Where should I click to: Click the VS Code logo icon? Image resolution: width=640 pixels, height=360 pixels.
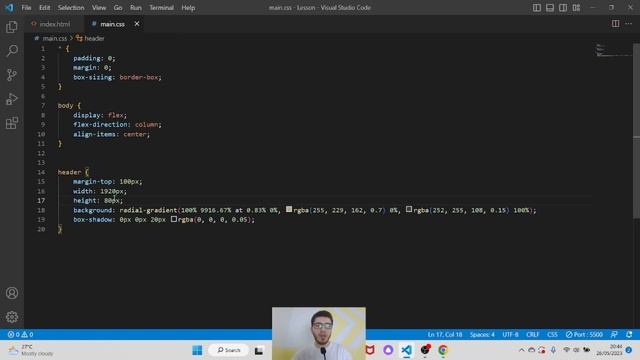(9, 8)
